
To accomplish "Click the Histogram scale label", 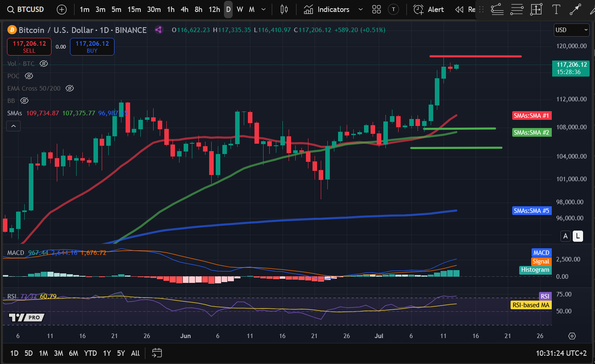I will click(x=535, y=270).
